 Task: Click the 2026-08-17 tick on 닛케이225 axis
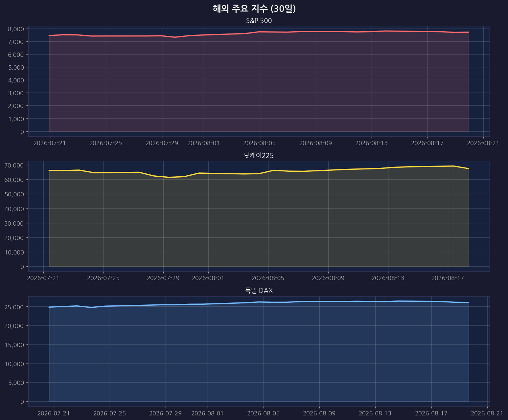448,278
